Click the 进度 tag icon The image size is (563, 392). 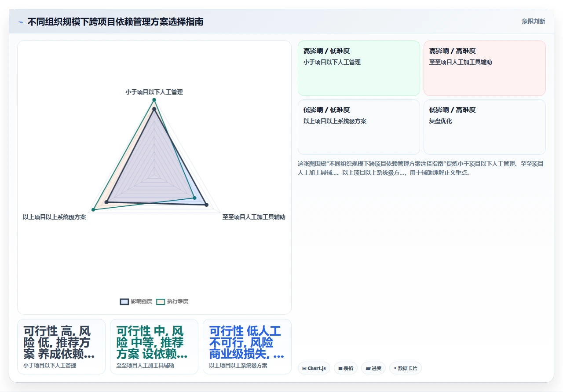368,368
